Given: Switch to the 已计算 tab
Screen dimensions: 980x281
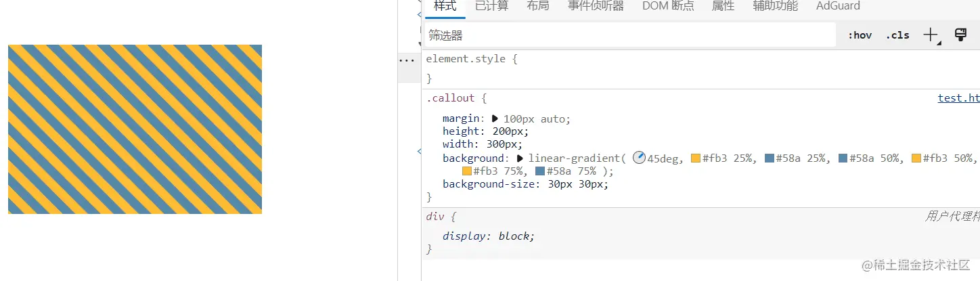Looking at the screenshot, I should (x=491, y=6).
